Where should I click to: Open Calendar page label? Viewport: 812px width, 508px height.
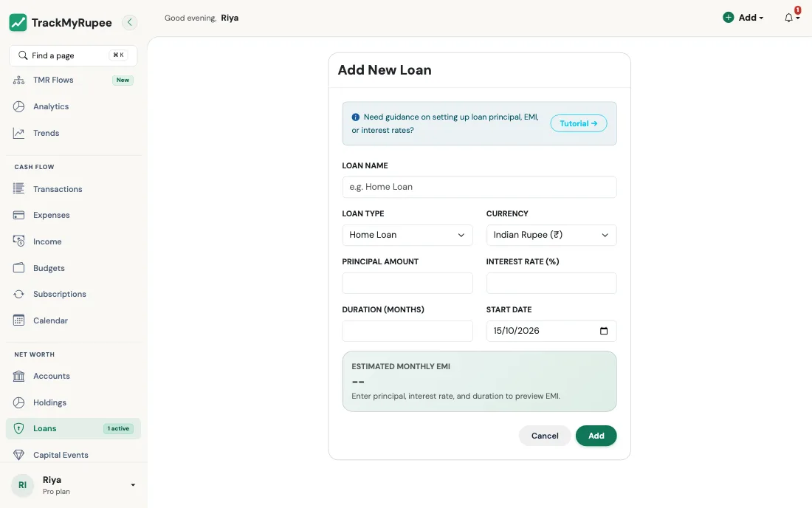50,320
